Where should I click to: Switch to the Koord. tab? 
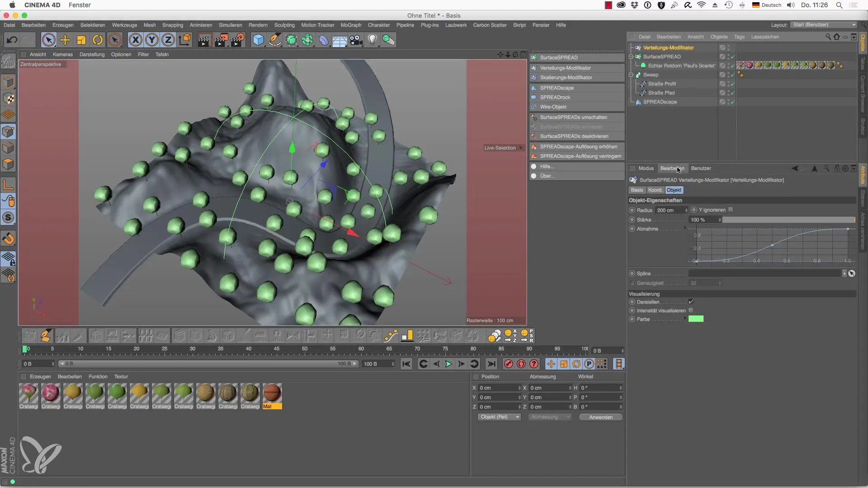[655, 190]
